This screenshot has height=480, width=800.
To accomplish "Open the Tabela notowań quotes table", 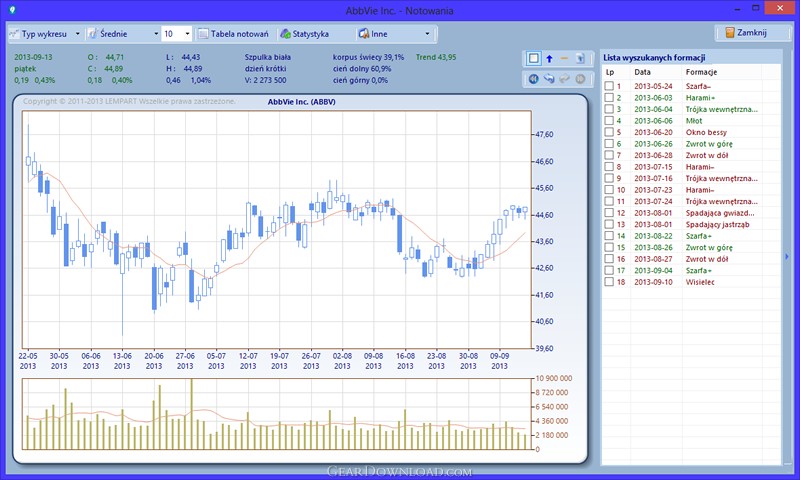I will click(x=234, y=34).
